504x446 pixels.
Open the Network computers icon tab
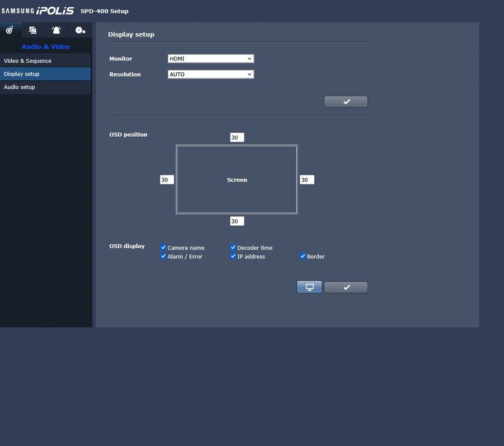pos(33,30)
